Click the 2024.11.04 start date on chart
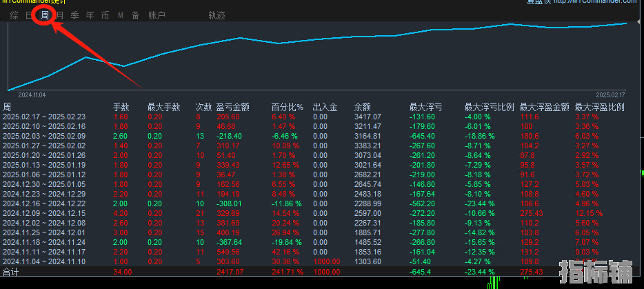This screenshot has width=644, height=289. (x=32, y=94)
